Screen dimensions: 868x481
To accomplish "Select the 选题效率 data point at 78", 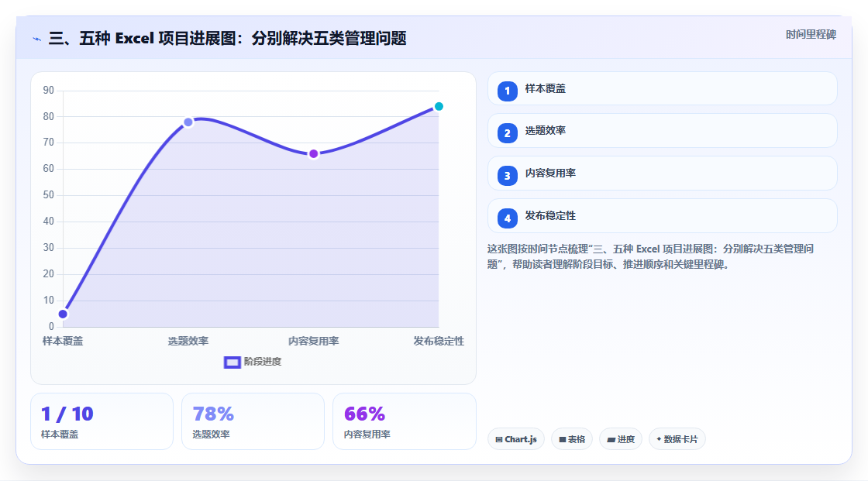I will (188, 122).
